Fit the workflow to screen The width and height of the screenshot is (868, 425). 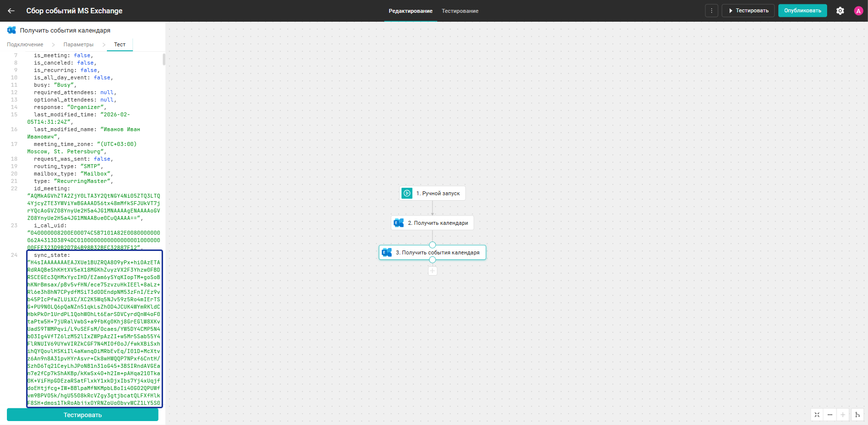click(x=817, y=415)
